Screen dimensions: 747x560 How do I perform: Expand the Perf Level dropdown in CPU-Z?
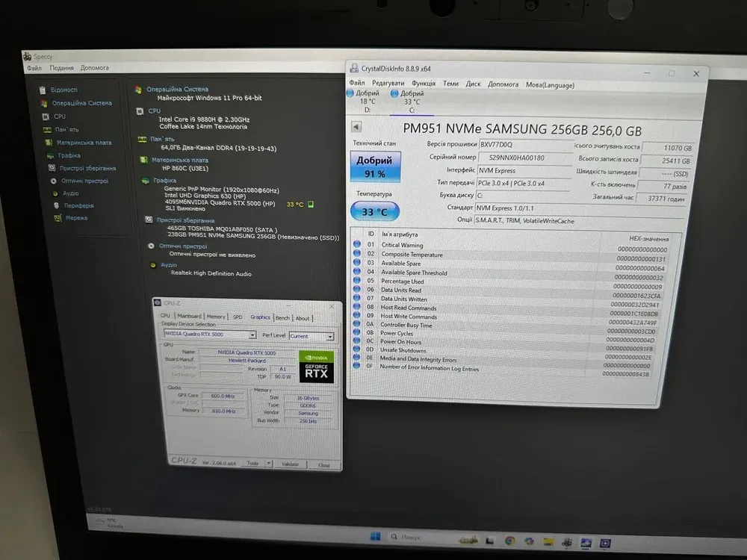[329, 337]
